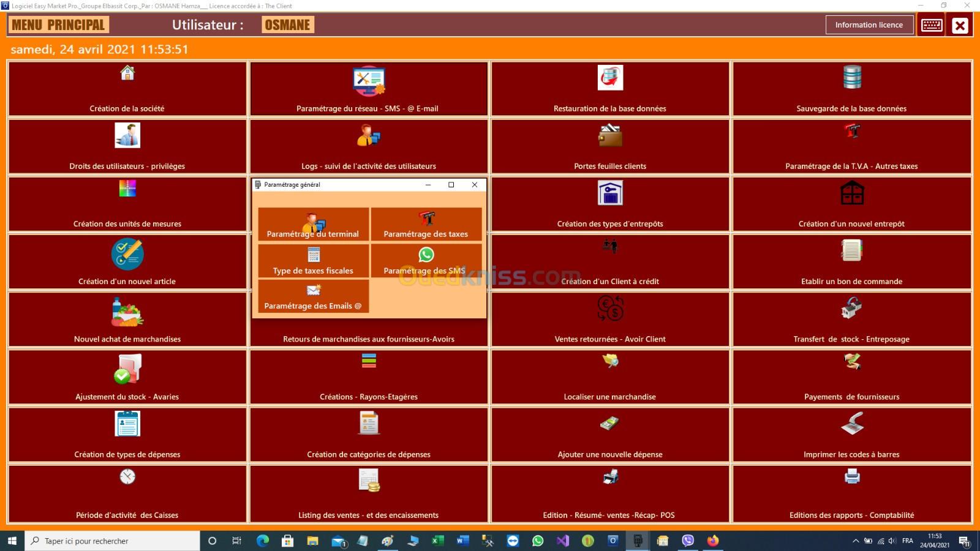
Task: Select Paramétrage des SMS WhatsApp icon
Action: click(x=426, y=255)
